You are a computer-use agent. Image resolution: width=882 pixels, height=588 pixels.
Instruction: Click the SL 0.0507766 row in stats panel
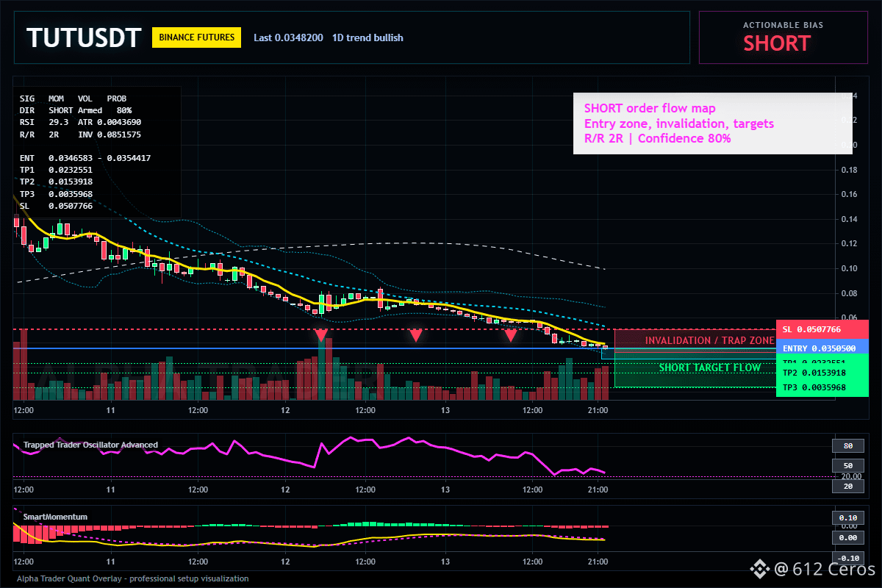tap(56, 206)
